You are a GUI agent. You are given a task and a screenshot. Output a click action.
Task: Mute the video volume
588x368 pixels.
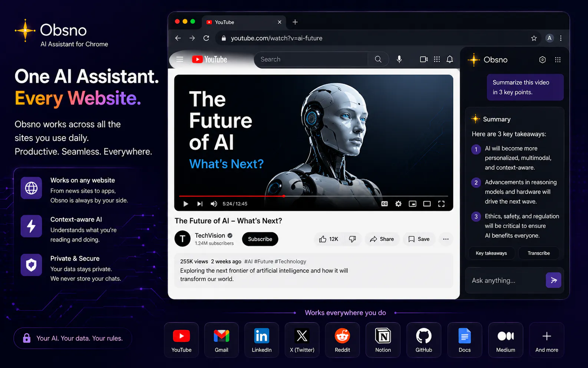point(214,204)
